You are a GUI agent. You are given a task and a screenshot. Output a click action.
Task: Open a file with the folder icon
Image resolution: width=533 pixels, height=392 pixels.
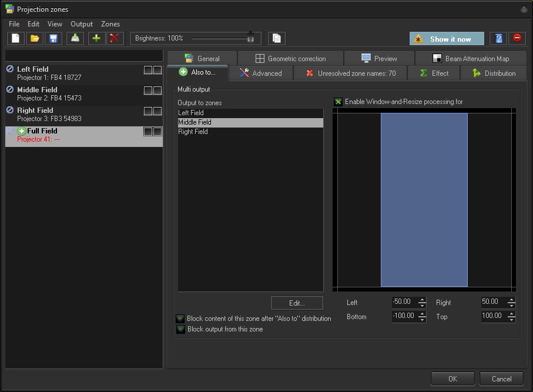tap(35, 39)
